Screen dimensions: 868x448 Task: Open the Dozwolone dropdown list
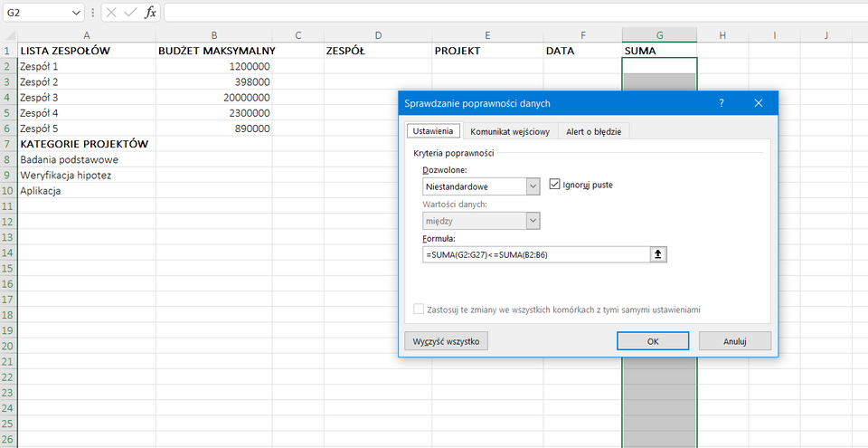pos(533,186)
